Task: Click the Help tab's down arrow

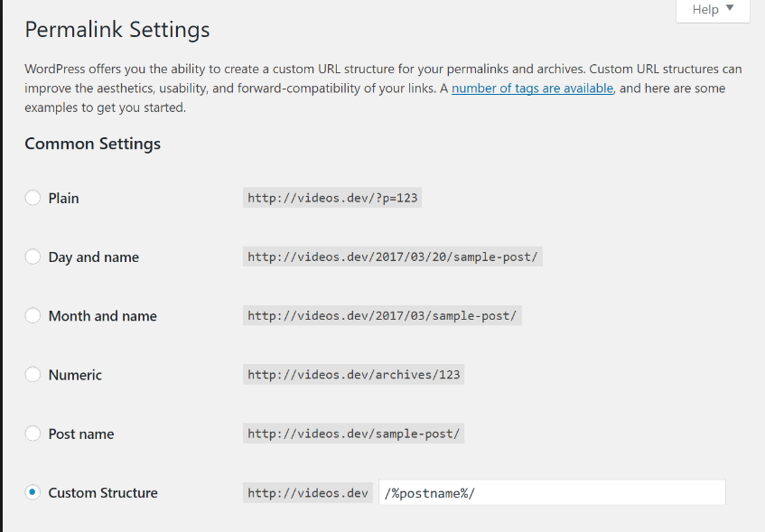Action: [x=730, y=9]
